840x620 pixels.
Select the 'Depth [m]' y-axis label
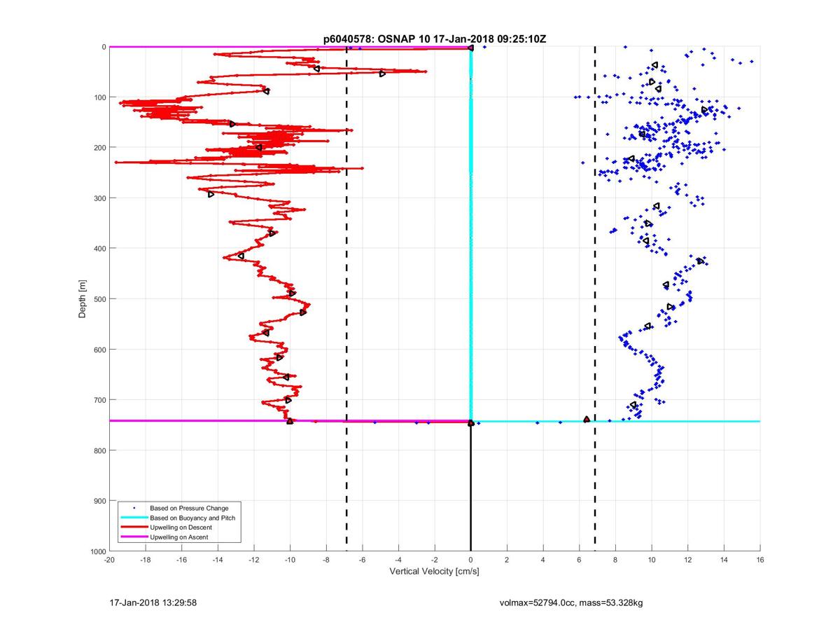click(83, 299)
